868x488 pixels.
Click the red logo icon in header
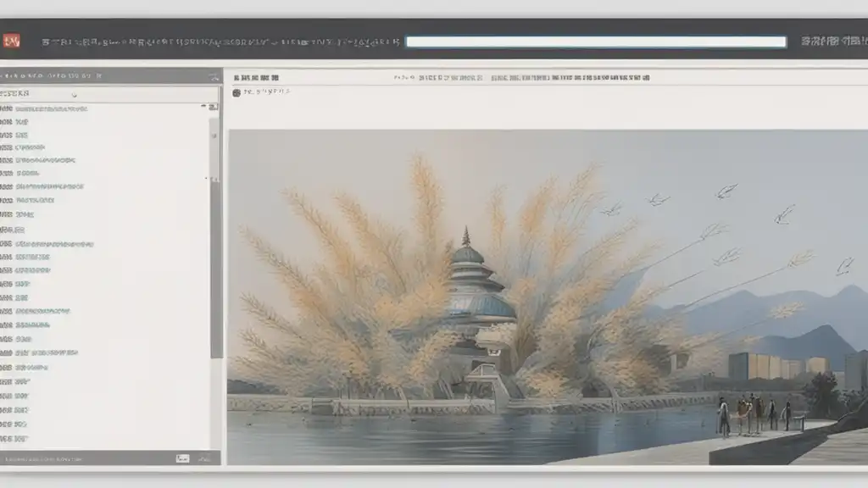[x=11, y=41]
